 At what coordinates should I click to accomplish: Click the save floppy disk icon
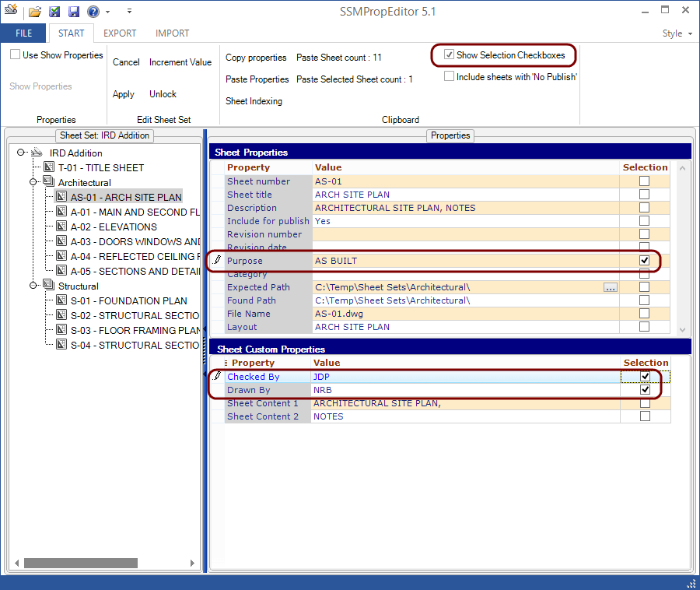[74, 12]
